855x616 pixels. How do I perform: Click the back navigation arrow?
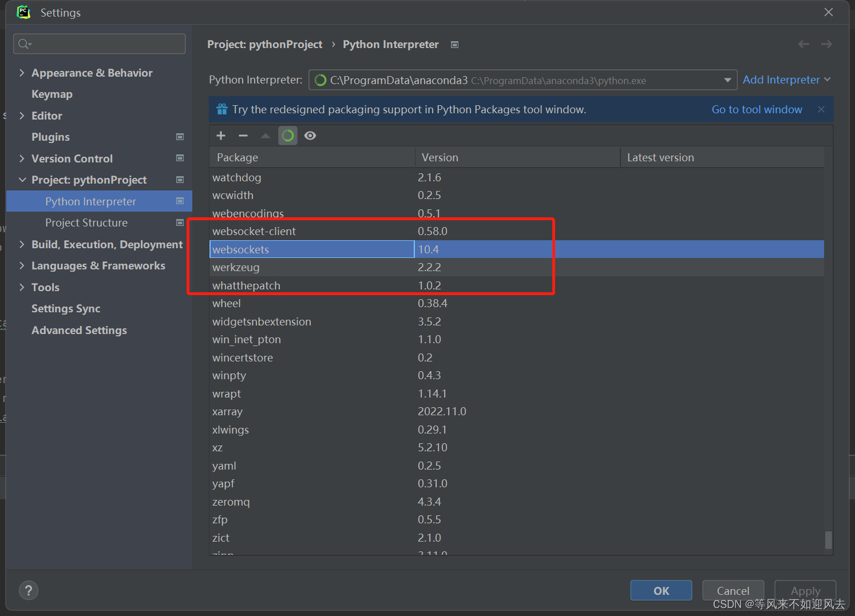pos(803,44)
